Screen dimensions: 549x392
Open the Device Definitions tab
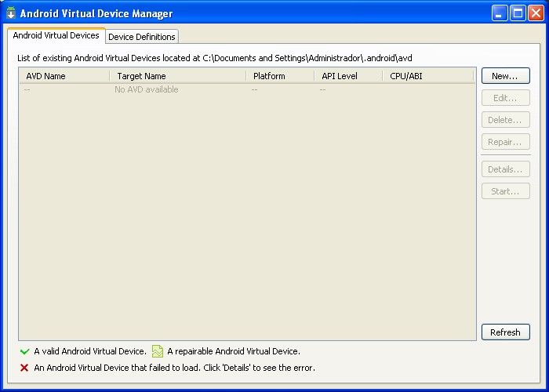coord(142,37)
